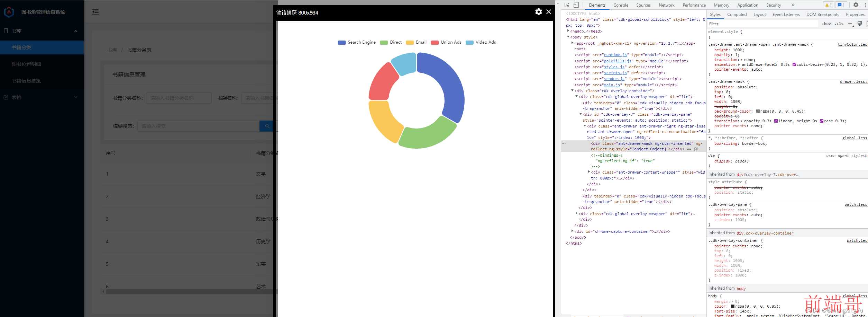Switch to the Console tab
This screenshot has width=868, height=317.
[621, 5]
